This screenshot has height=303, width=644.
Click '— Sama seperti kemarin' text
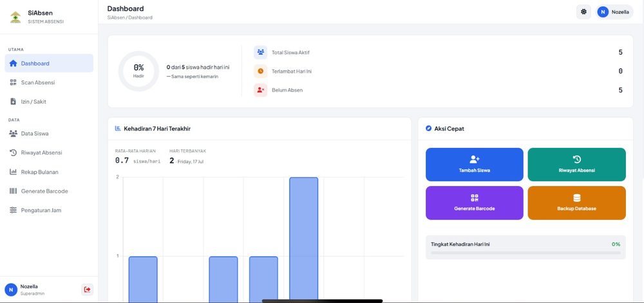click(192, 77)
